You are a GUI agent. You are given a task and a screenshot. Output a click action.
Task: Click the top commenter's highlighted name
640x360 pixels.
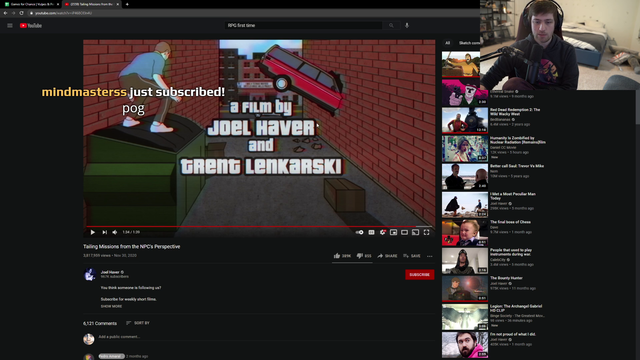click(111, 356)
